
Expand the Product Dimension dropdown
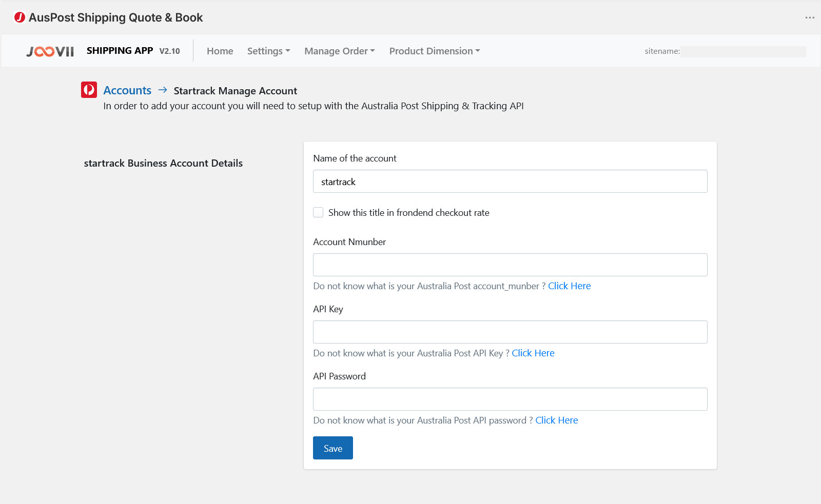coord(434,51)
